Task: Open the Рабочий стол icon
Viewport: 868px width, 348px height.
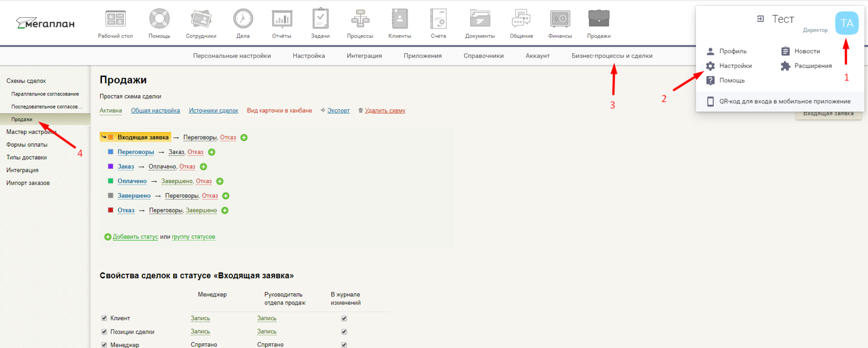Action: pos(115,19)
